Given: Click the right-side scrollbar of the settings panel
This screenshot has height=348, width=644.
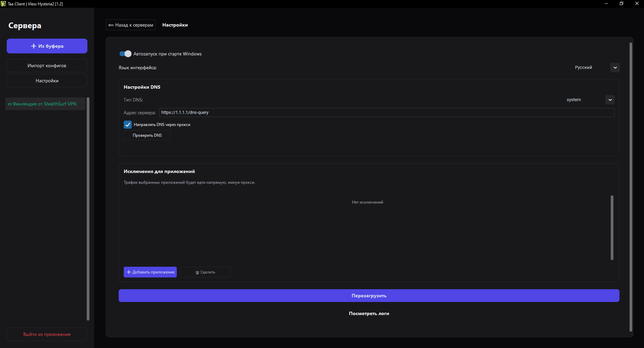Looking at the screenshot, I should [x=631, y=181].
